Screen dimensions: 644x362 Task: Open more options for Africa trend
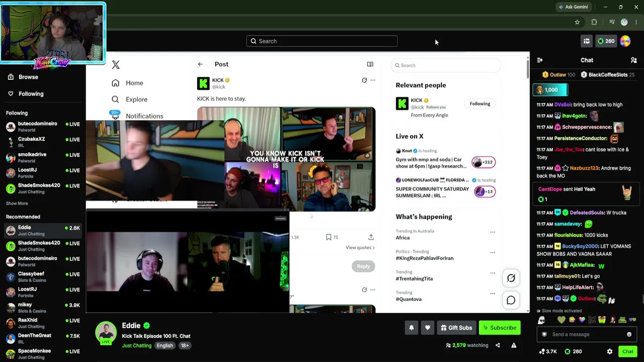pos(493,232)
